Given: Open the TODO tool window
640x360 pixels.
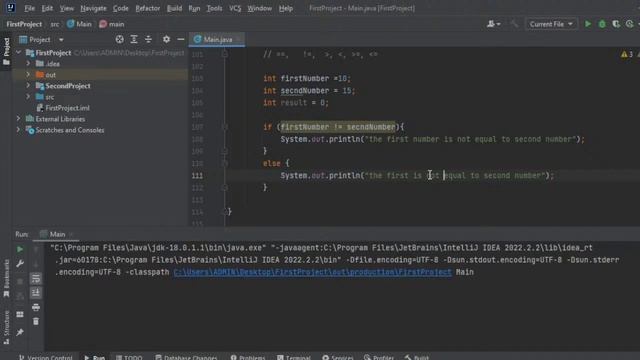Looking at the screenshot, I should tap(129, 358).
